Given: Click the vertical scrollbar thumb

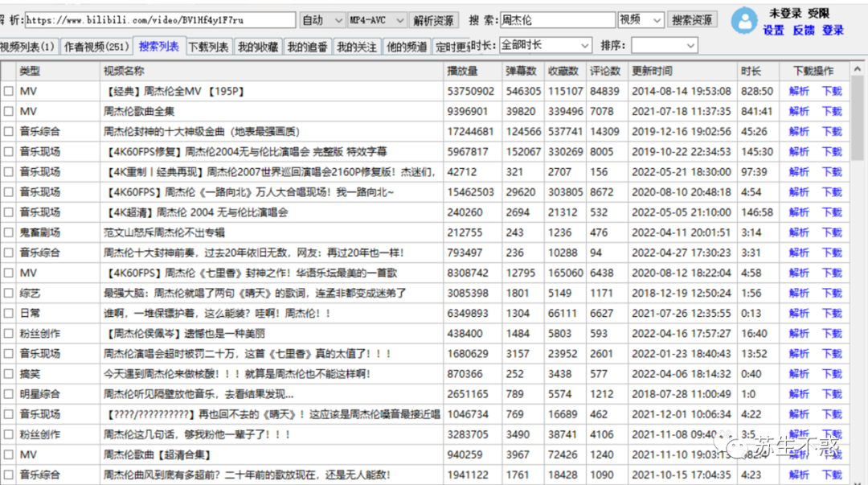Looking at the screenshot, I should 858,117.
